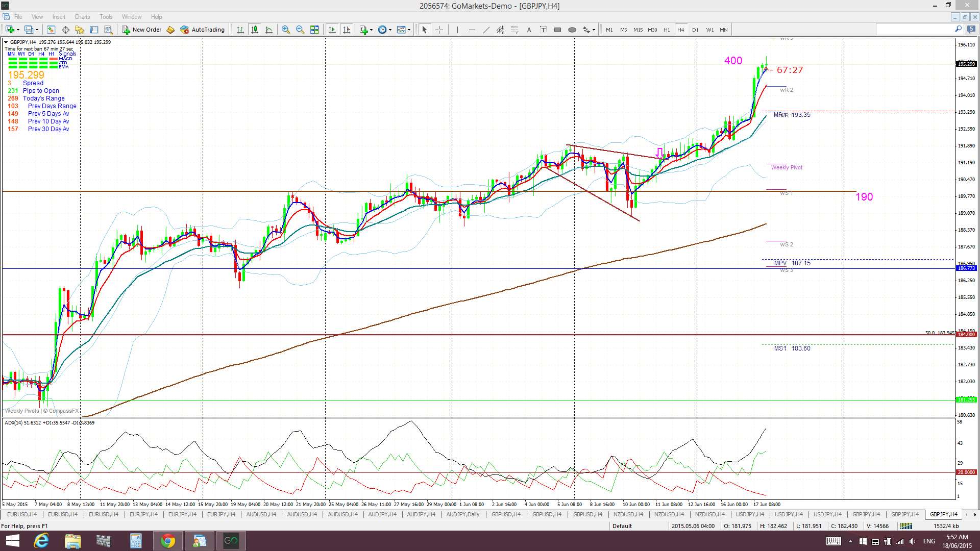Open the Help menu
980x551 pixels.
(157, 17)
